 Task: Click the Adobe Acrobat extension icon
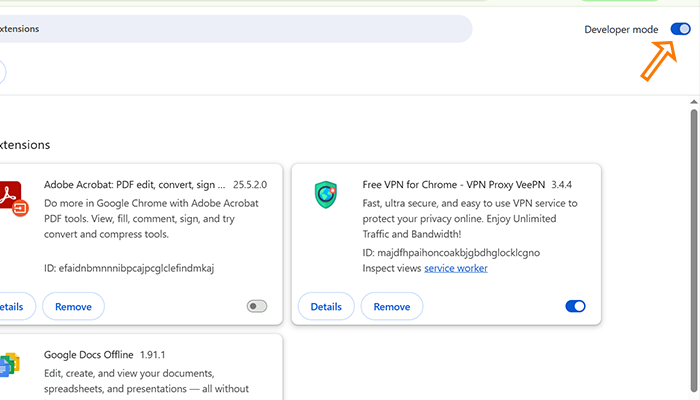pyautogui.click(x=13, y=198)
